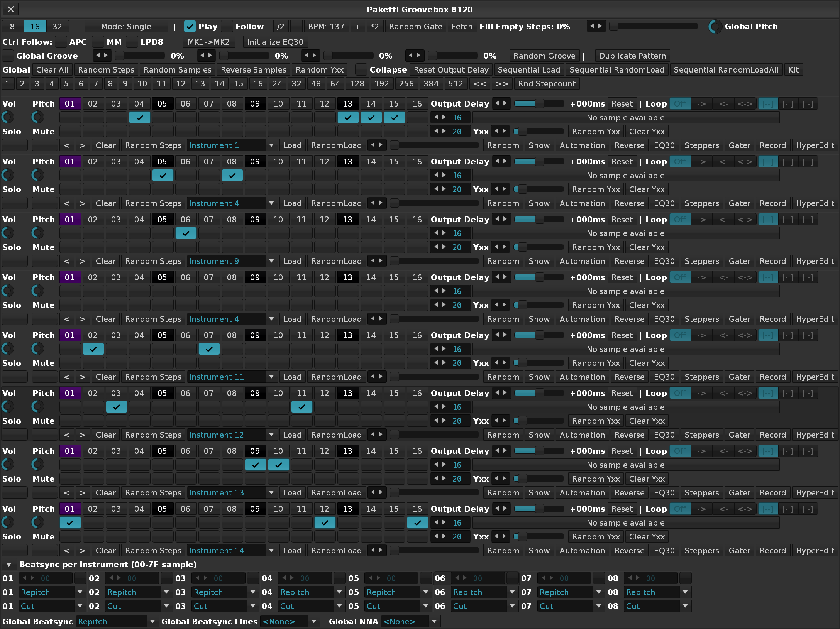
Task: Click the Vol knob in the Instrument 1 row
Action: click(8, 117)
